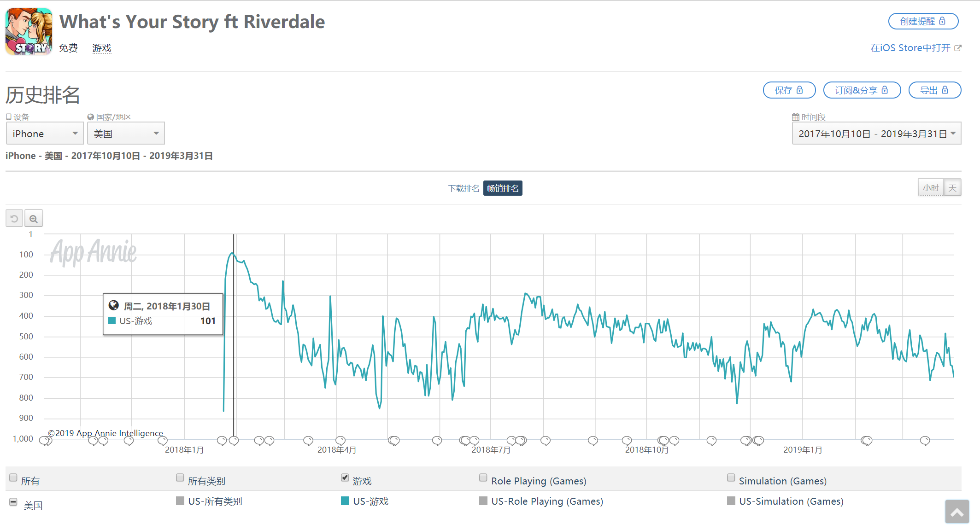Click the 历史排名 heading
This screenshot has width=980, height=530.
43,95
